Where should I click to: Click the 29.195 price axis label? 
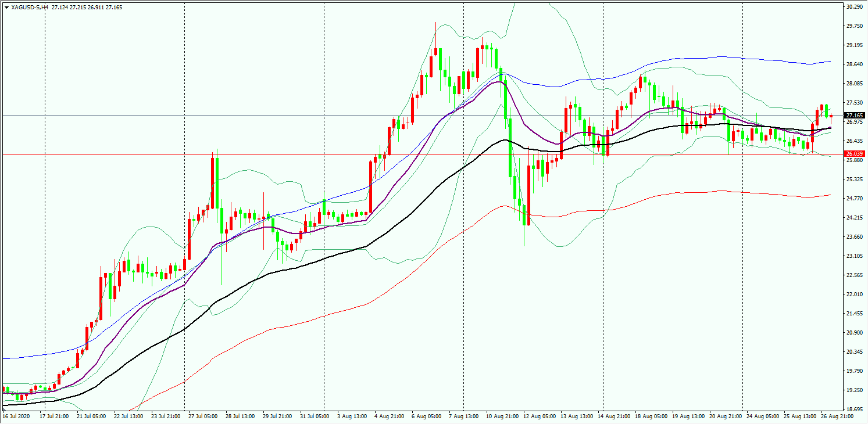tap(854, 45)
